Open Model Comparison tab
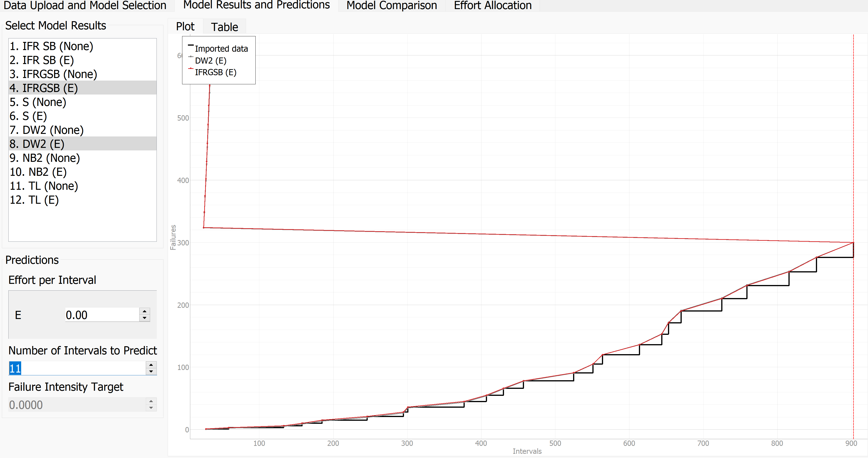The height and width of the screenshot is (458, 868). 391,5
